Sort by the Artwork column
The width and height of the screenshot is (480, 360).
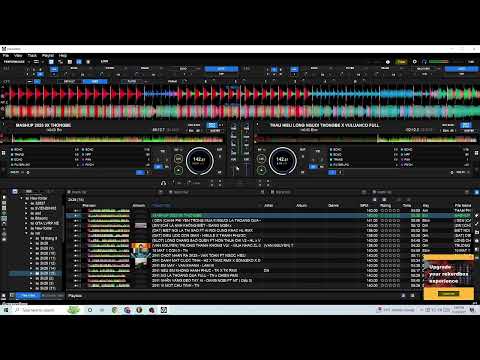139,205
